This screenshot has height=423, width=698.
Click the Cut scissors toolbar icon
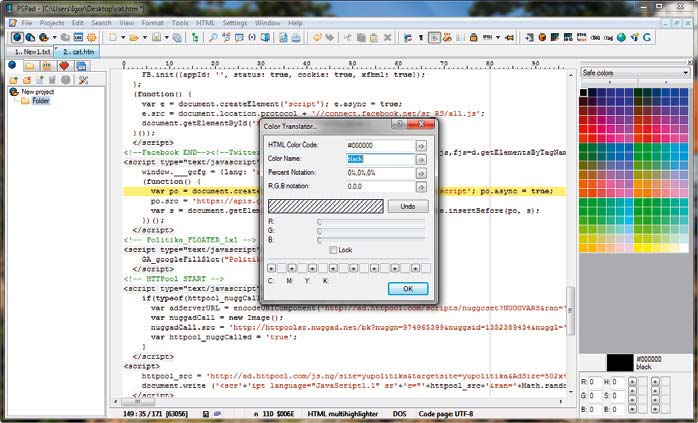pyautogui.click(x=348, y=37)
